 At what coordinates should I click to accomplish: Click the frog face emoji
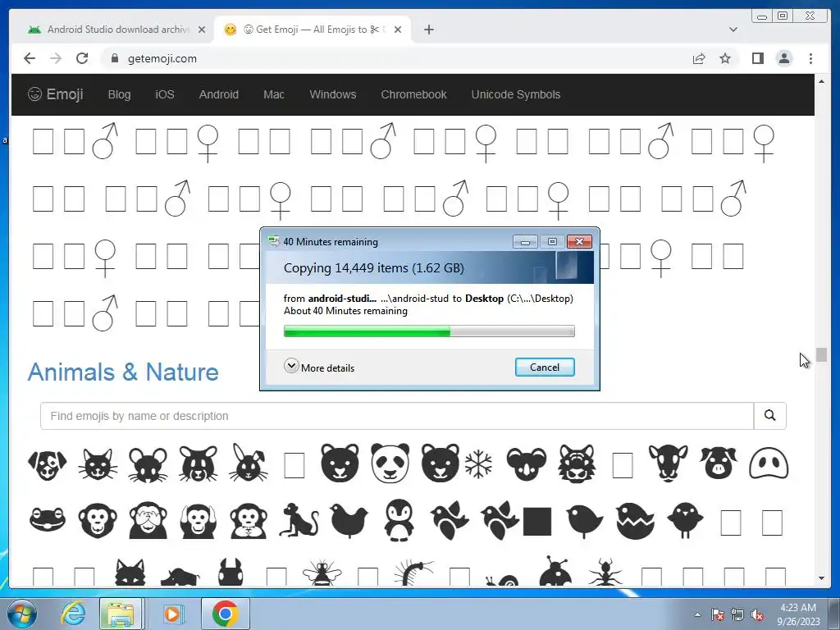pyautogui.click(x=47, y=519)
